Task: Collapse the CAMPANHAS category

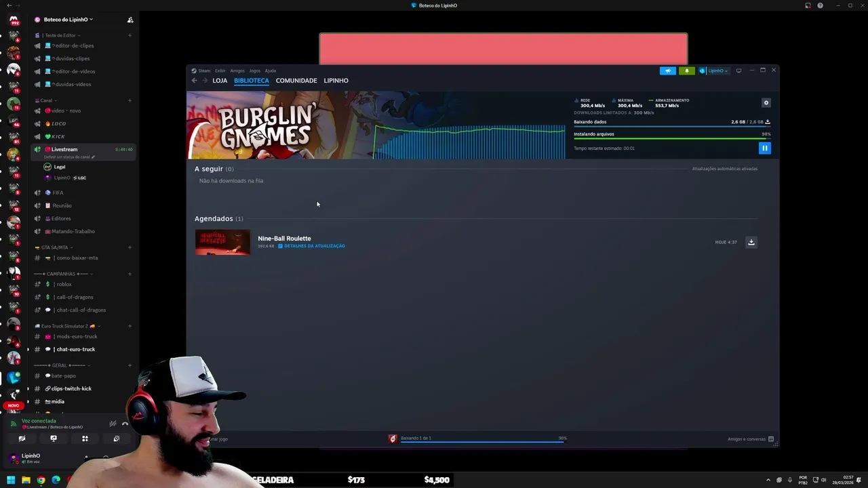Action: click(x=63, y=274)
